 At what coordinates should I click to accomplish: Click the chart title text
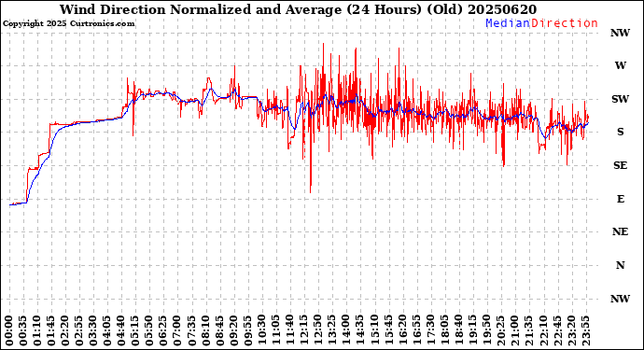[x=298, y=9]
